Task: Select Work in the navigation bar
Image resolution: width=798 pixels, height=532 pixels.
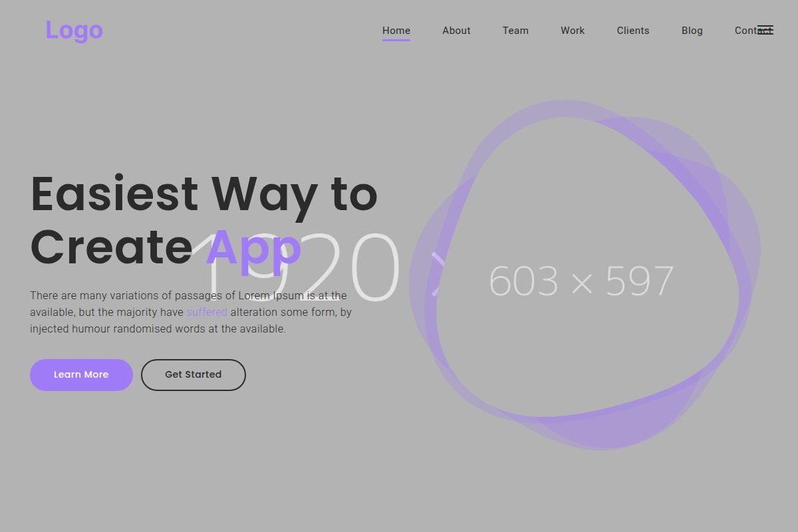Action: coord(572,31)
